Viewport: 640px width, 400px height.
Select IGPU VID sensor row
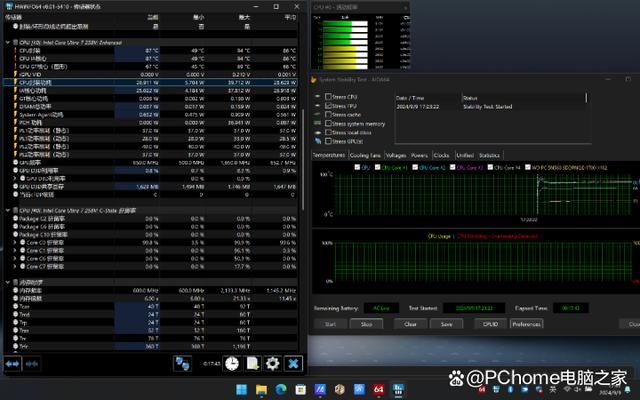coord(150,75)
